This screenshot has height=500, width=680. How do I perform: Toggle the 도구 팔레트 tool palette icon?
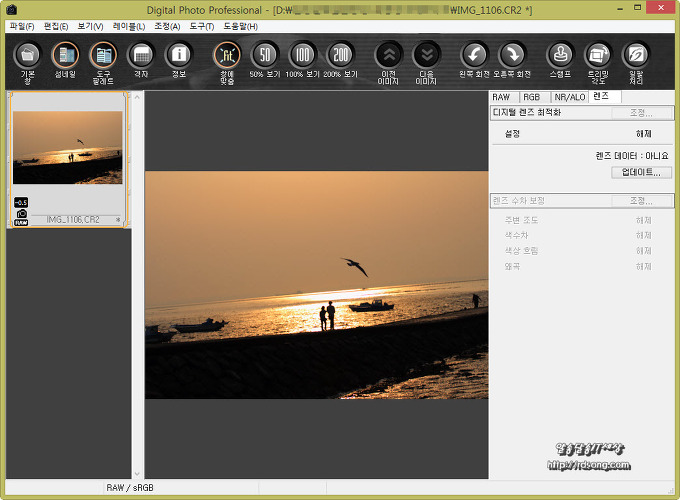[103, 56]
